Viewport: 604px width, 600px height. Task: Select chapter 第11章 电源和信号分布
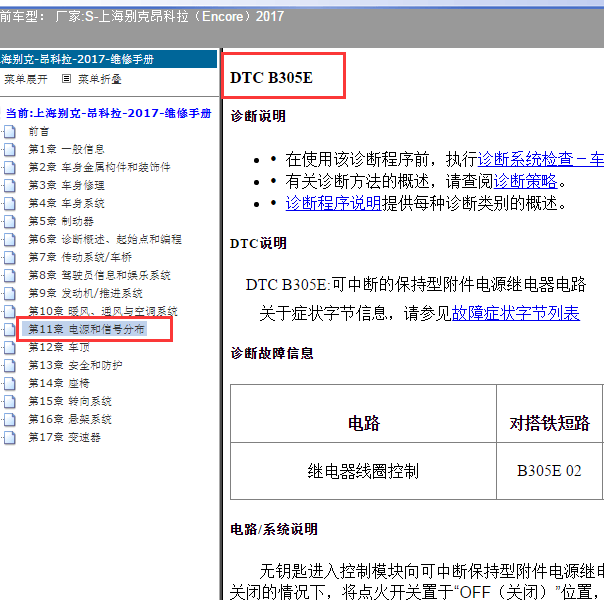[86, 329]
